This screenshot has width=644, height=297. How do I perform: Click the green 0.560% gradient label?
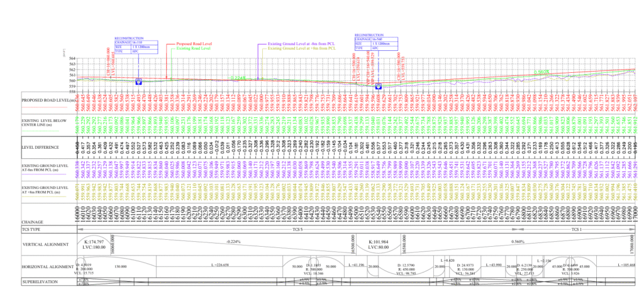click(x=541, y=72)
